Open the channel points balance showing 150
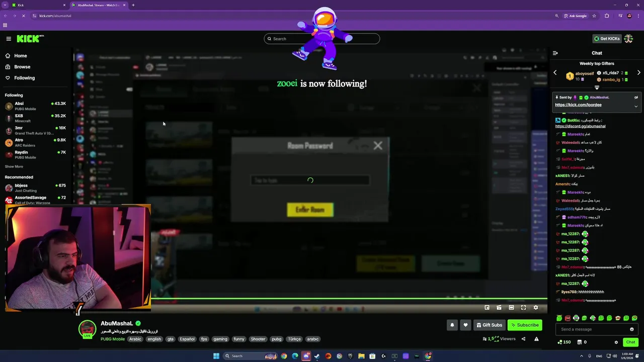Image resolution: width=644 pixels, height=362 pixels. click(x=564, y=342)
